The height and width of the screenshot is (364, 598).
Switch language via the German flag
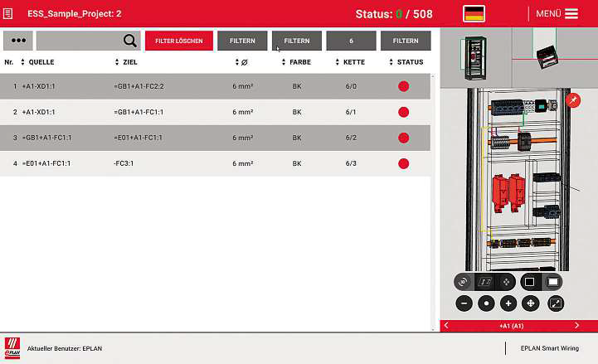point(474,14)
